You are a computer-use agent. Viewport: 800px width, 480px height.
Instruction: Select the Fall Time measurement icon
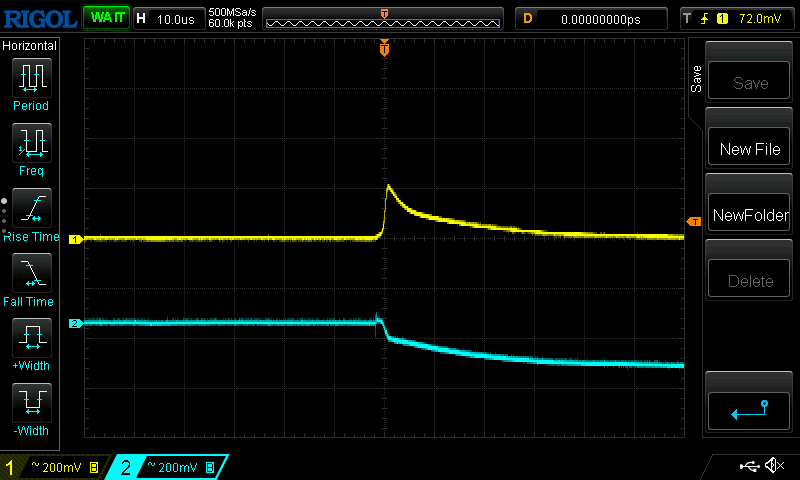coord(31,272)
